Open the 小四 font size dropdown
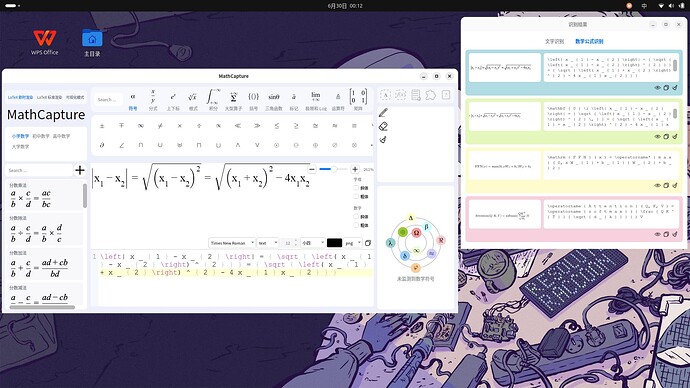Screen dimensions: 690x388 (x=313, y=243)
